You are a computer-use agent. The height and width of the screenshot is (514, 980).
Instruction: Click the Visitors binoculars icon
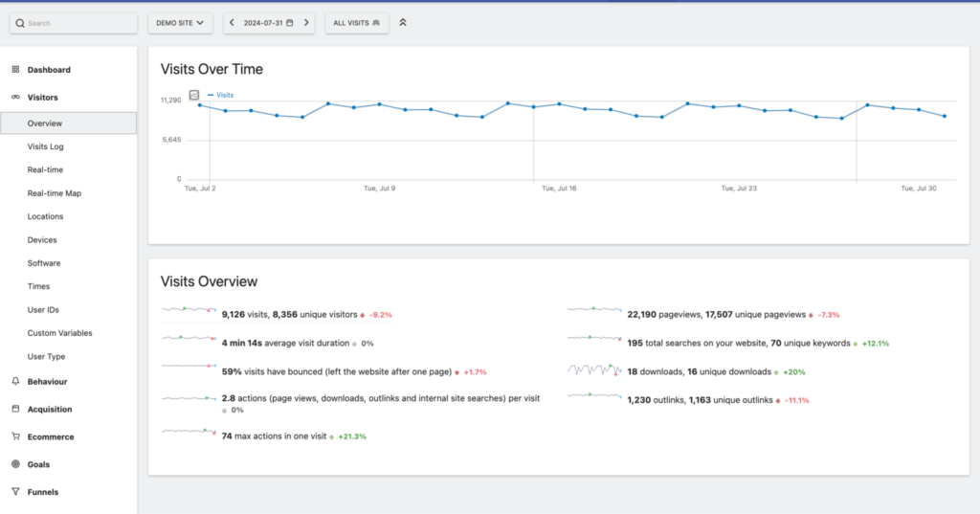15,98
